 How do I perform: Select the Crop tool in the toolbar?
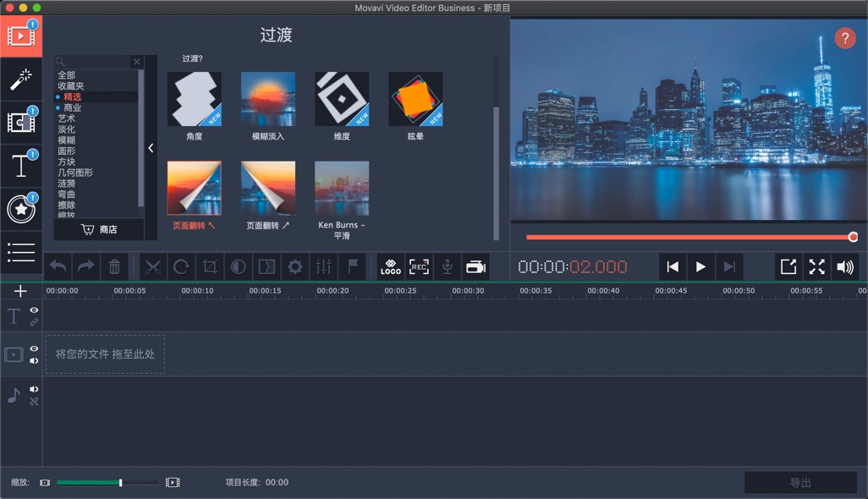(209, 266)
